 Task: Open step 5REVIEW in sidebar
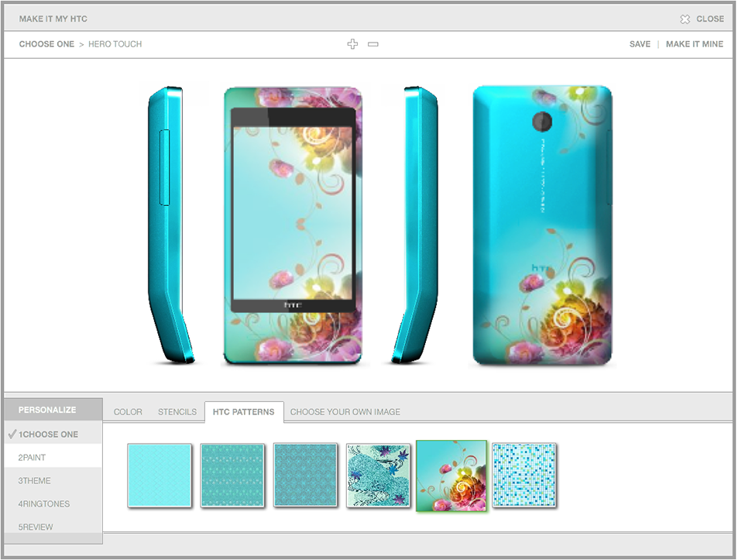(53, 527)
